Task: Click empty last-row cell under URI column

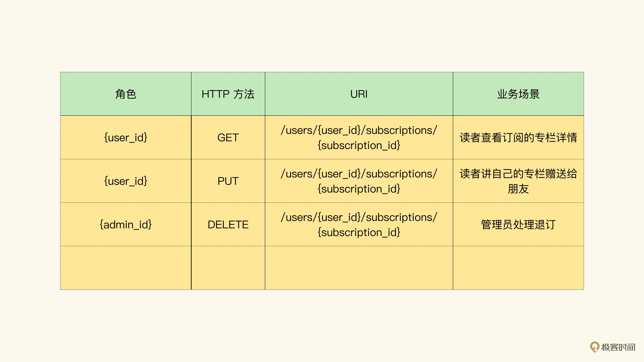Action: [359, 268]
